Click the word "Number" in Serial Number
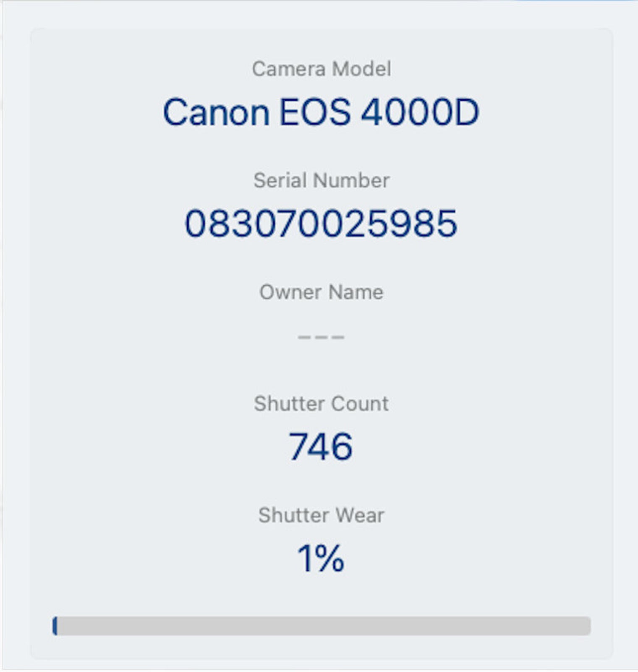 [x=351, y=181]
